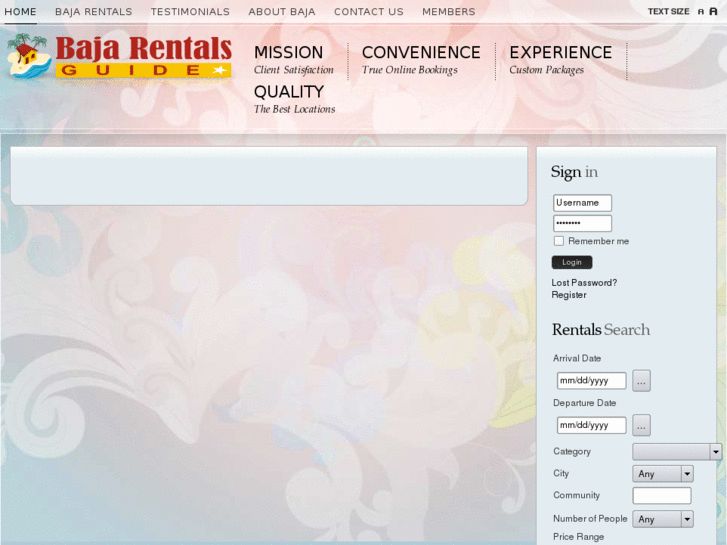
Task: Open the Register link
Action: click(x=569, y=295)
